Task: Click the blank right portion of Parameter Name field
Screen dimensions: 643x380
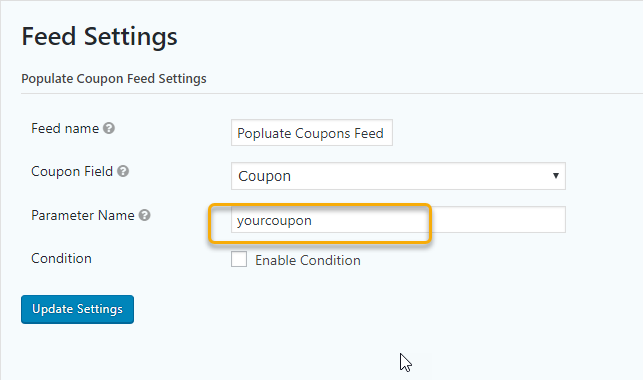Action: 498,220
